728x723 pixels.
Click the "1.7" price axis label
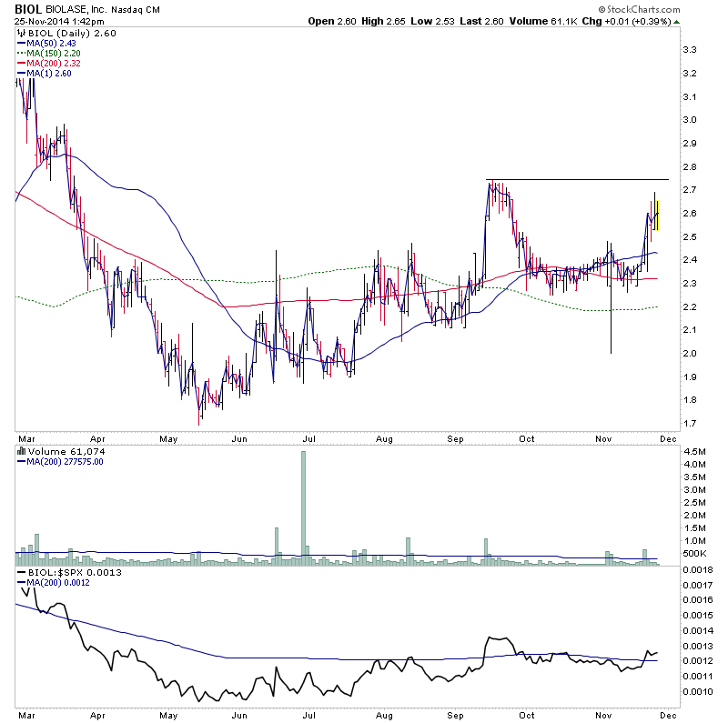[x=690, y=423]
